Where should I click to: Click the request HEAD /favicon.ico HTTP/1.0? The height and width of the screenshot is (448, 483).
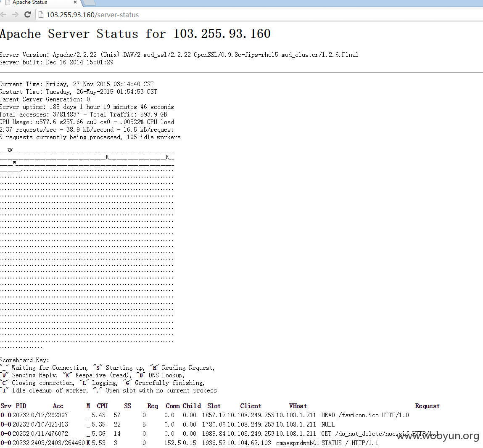(x=365, y=415)
